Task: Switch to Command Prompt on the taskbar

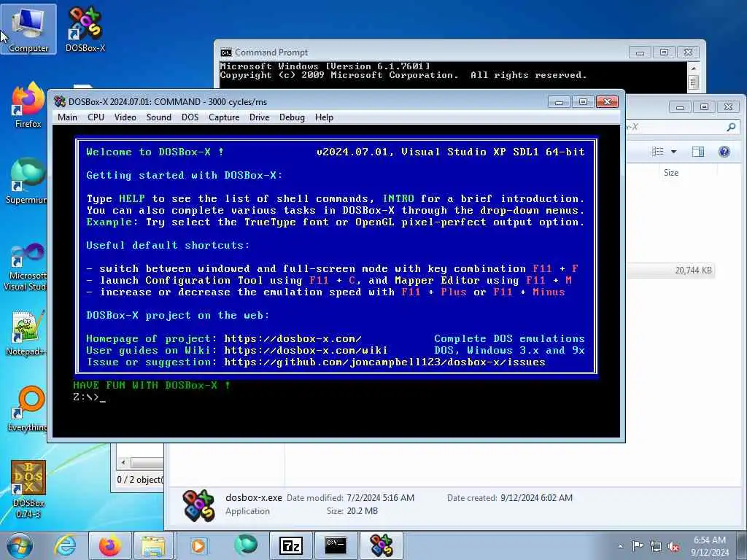Action: pyautogui.click(x=336, y=545)
